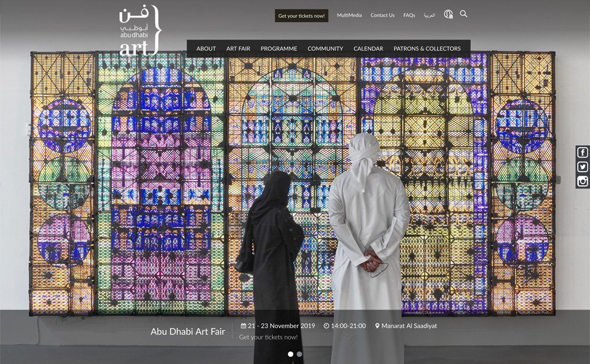Click the location pin beside Manarat Al Saadiyat

(x=377, y=326)
